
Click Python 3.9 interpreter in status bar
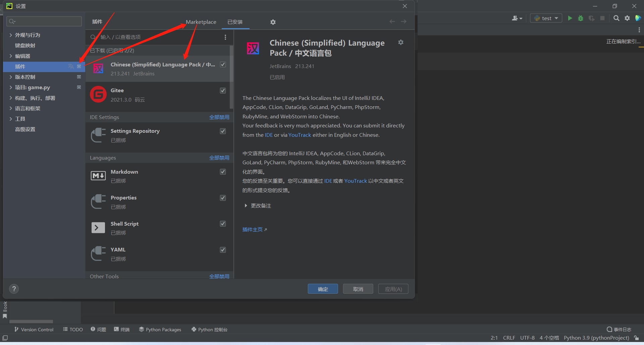pyautogui.click(x=596, y=338)
